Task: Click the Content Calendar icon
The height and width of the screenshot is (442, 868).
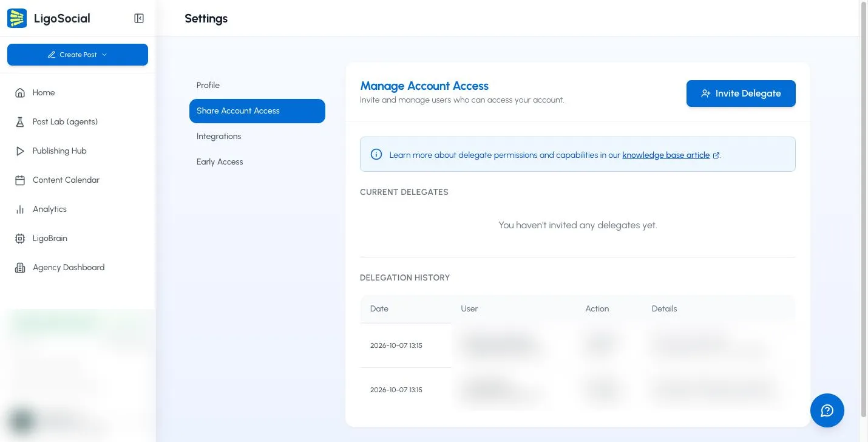Action: (x=20, y=180)
